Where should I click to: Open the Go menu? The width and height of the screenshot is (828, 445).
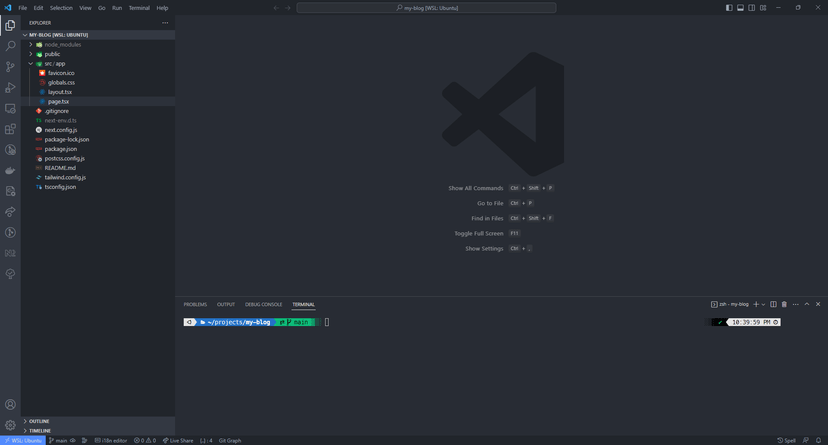pos(101,8)
